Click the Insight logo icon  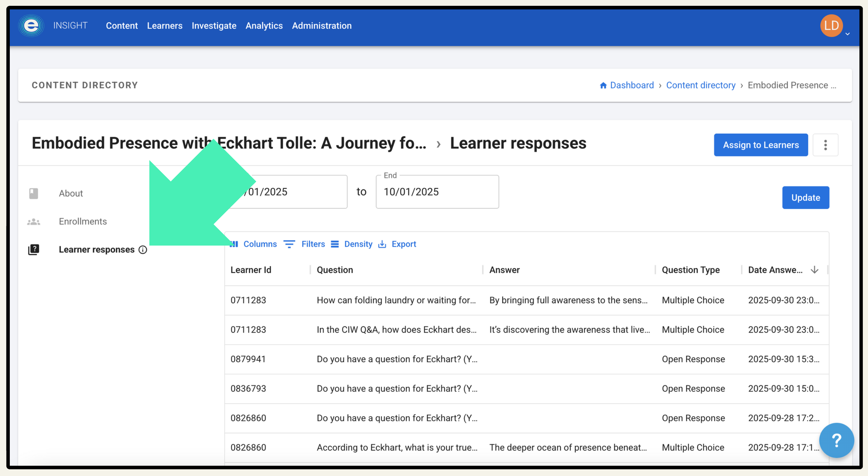point(31,26)
